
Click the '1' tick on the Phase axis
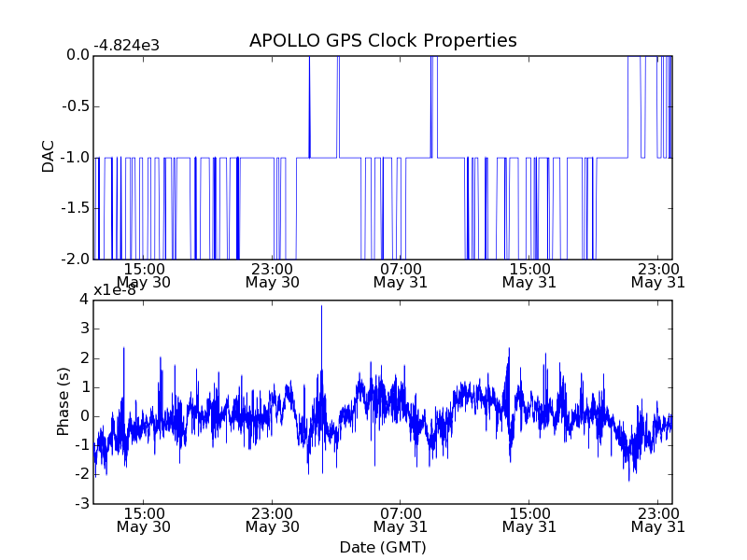84,387
